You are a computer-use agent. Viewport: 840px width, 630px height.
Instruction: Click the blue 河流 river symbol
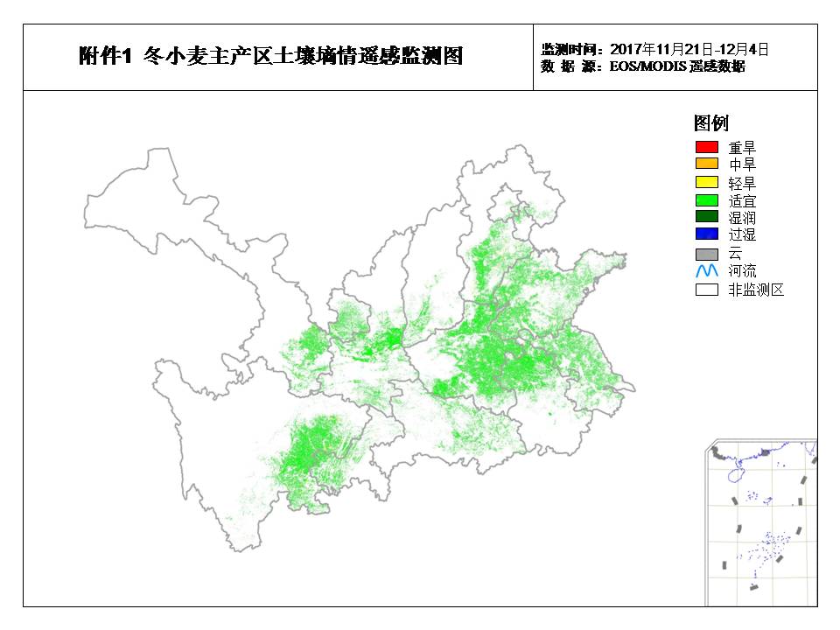tap(707, 270)
